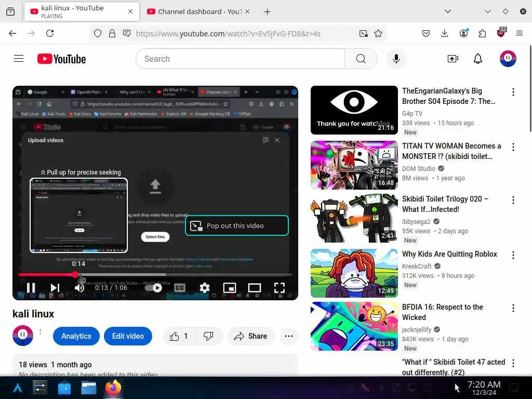Reload the current page
532x399 pixels.
pyautogui.click(x=50, y=33)
